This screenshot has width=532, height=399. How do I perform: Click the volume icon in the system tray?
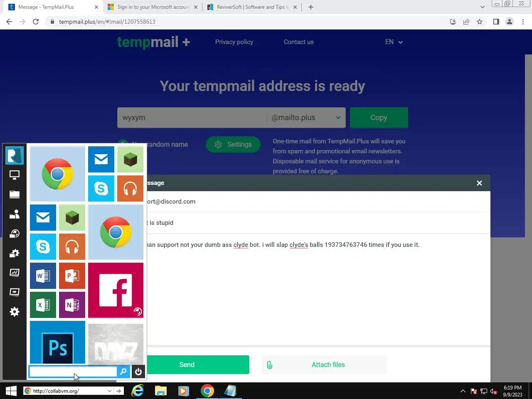pos(494,391)
